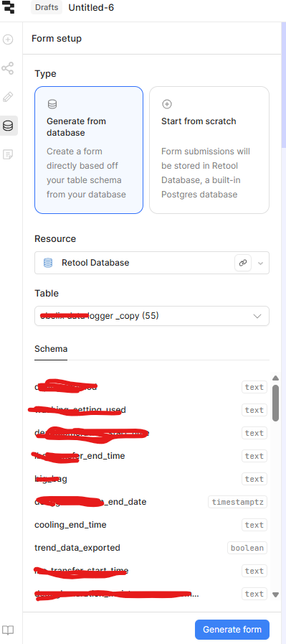Open the Retool logo home menu

8,8
